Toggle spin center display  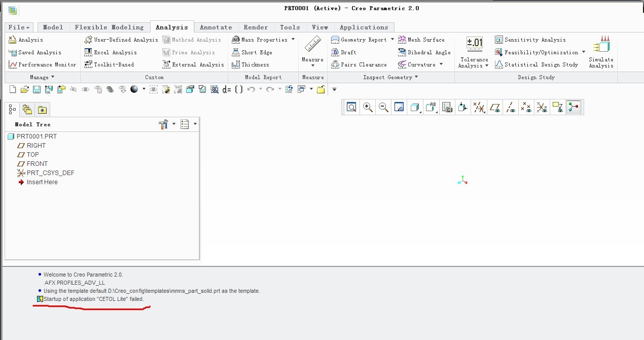574,107
